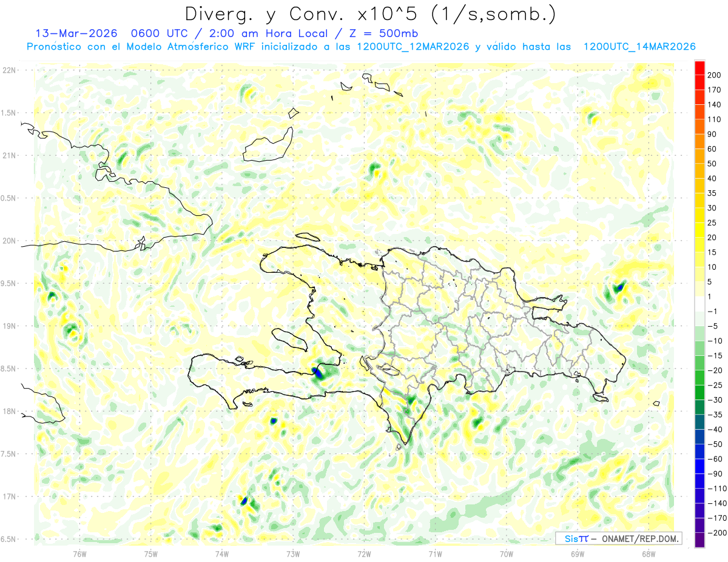Click the 71W longitude axis label
The height and width of the screenshot is (562, 728).
point(435,554)
